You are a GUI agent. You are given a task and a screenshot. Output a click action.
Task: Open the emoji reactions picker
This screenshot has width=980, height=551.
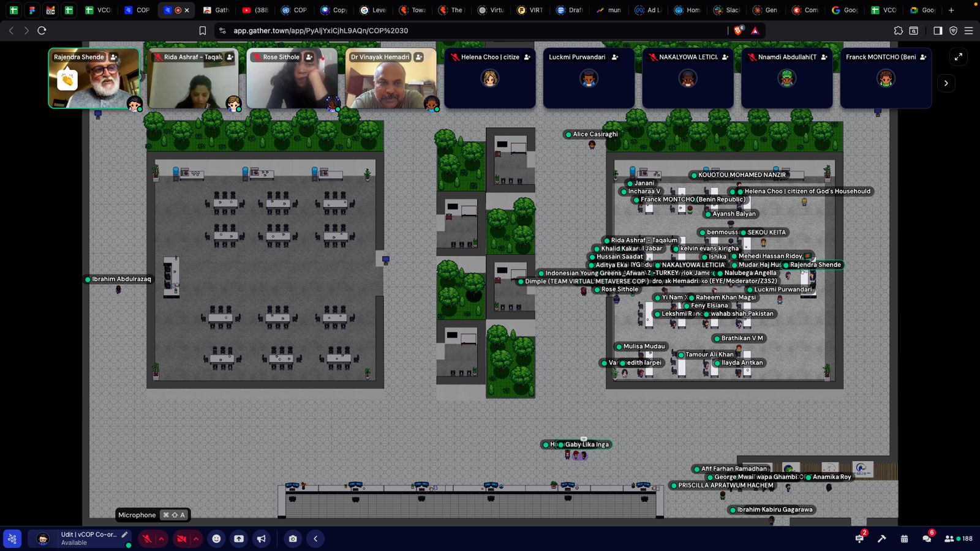point(216,539)
